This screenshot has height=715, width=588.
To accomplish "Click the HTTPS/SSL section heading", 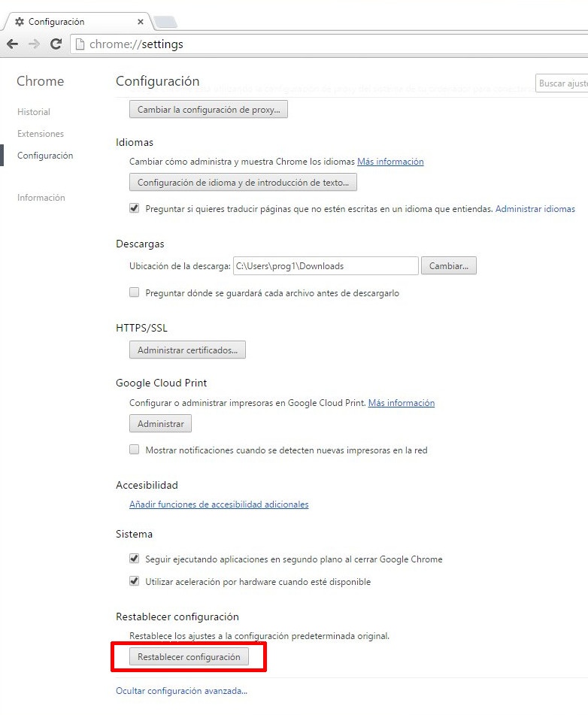I will click(141, 328).
